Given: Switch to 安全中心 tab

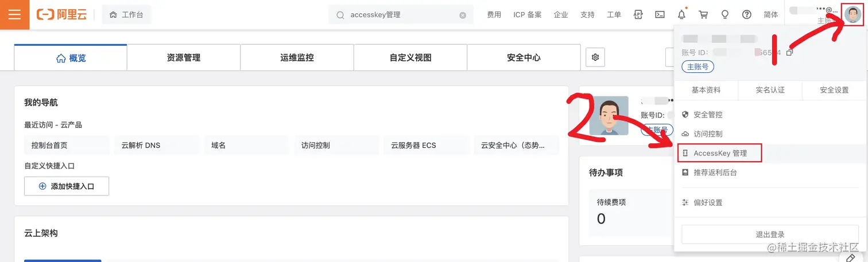Looking at the screenshot, I should (x=524, y=57).
